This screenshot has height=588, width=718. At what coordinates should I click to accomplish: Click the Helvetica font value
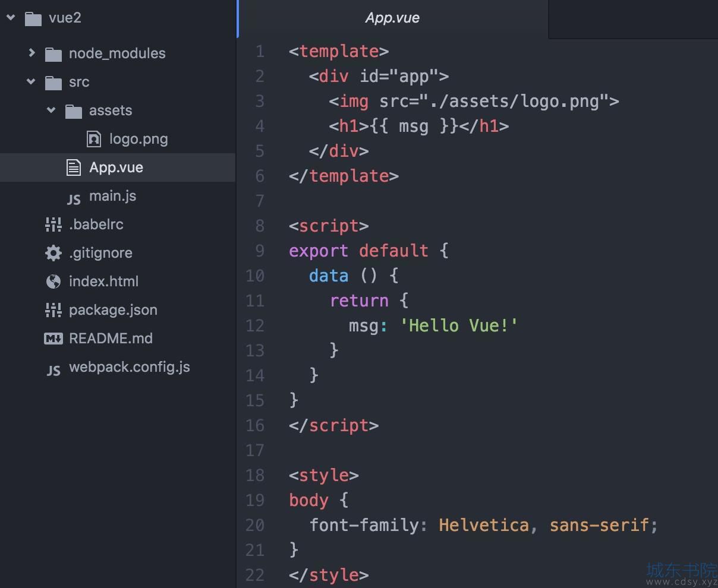pos(484,526)
